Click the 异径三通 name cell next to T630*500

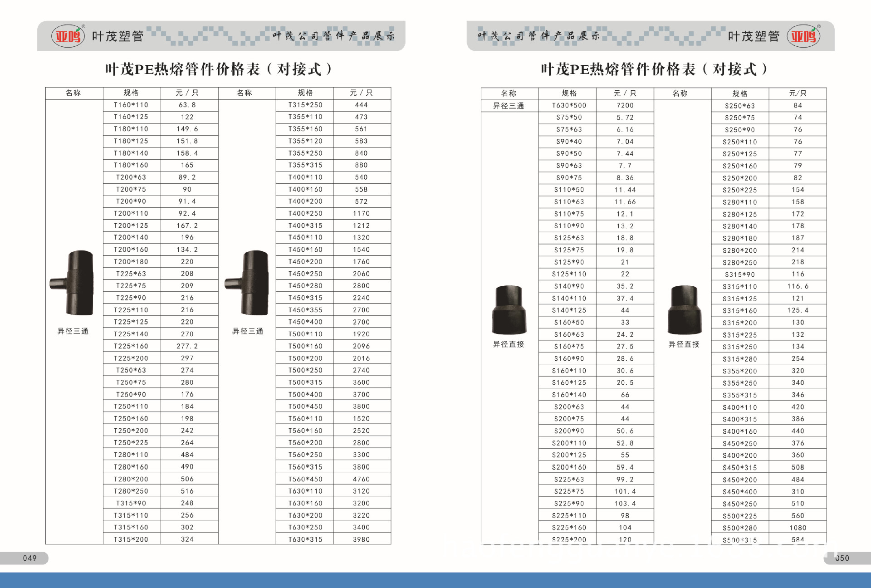click(509, 106)
